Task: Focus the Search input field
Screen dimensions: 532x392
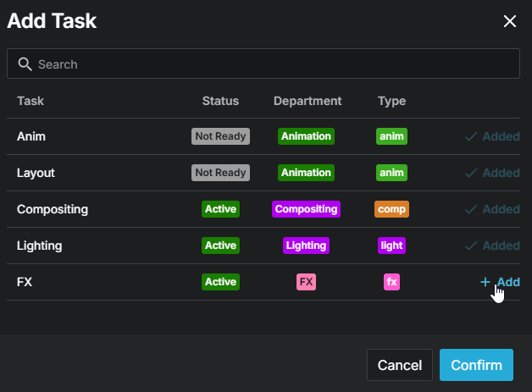Action: [263, 63]
